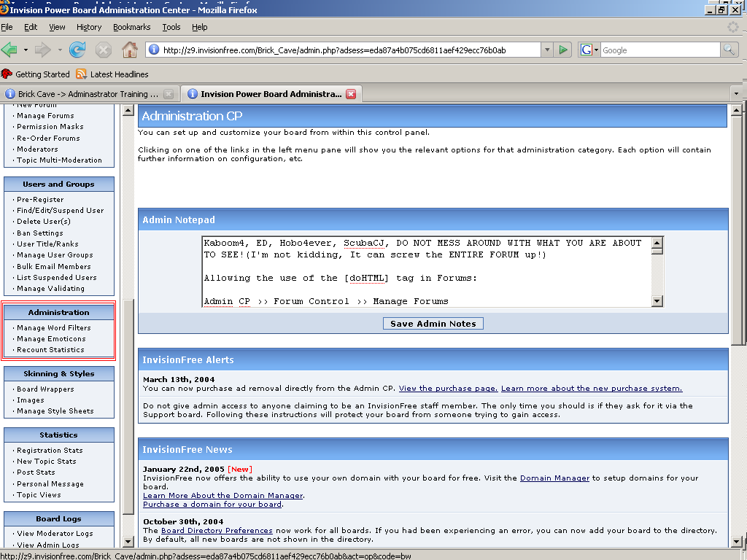The width and height of the screenshot is (747, 560).
Task: Open the Help menu
Action: point(200,27)
